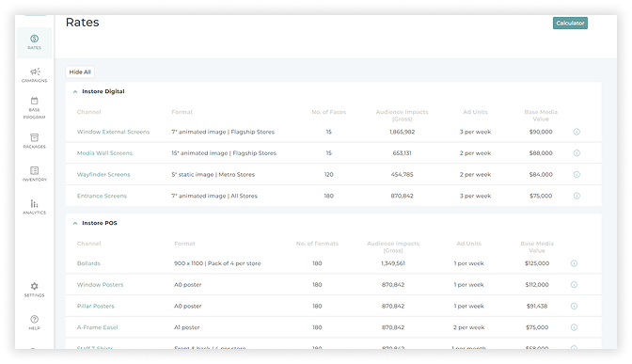Click the '15" animated image | Flagship Stores' format
The height and width of the screenshot is (364, 632).
click(224, 153)
